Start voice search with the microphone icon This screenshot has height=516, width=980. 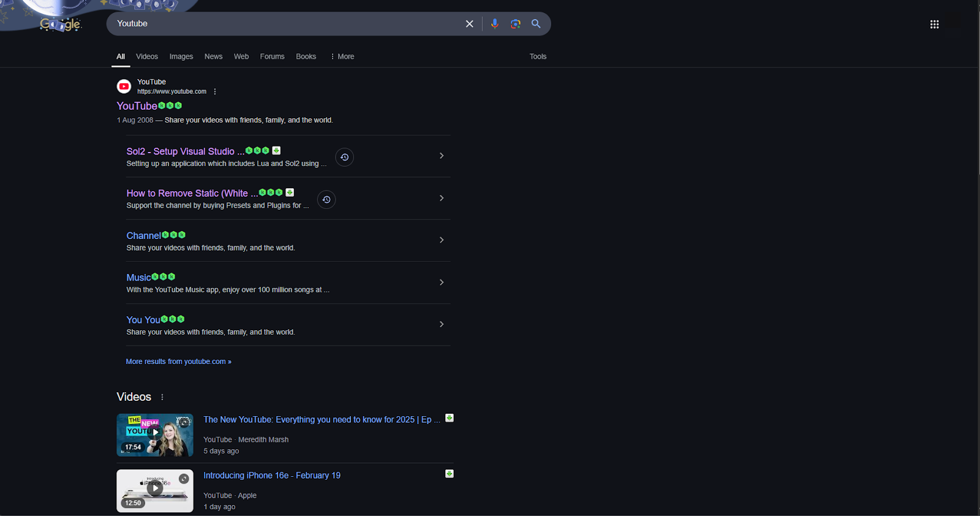[x=495, y=24]
